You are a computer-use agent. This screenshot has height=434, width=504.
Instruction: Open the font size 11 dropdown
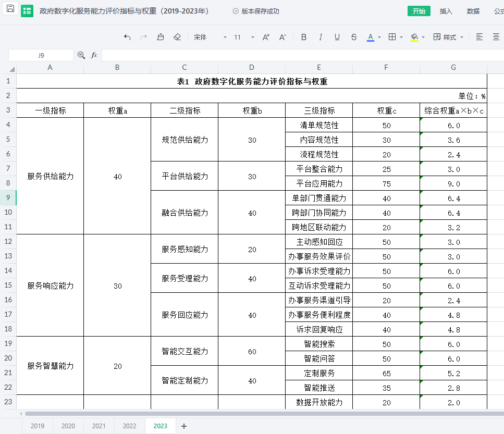[244, 37]
